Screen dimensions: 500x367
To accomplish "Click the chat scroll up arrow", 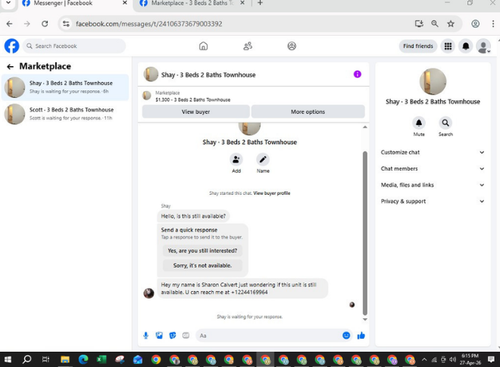I will [x=365, y=127].
